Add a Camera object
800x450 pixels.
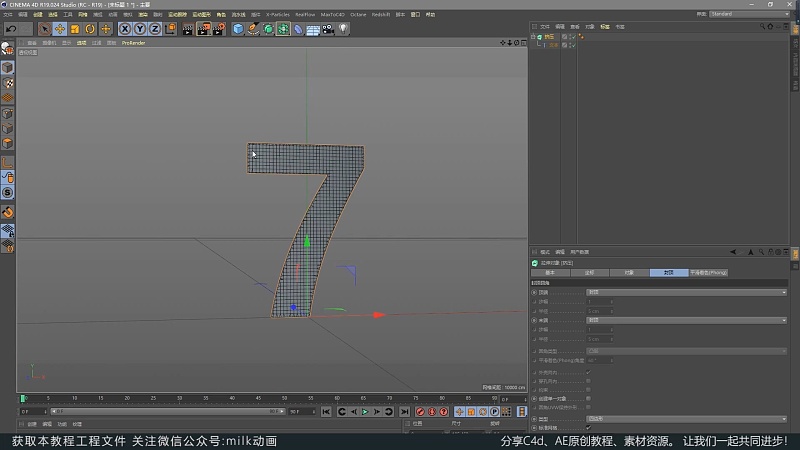coord(328,29)
